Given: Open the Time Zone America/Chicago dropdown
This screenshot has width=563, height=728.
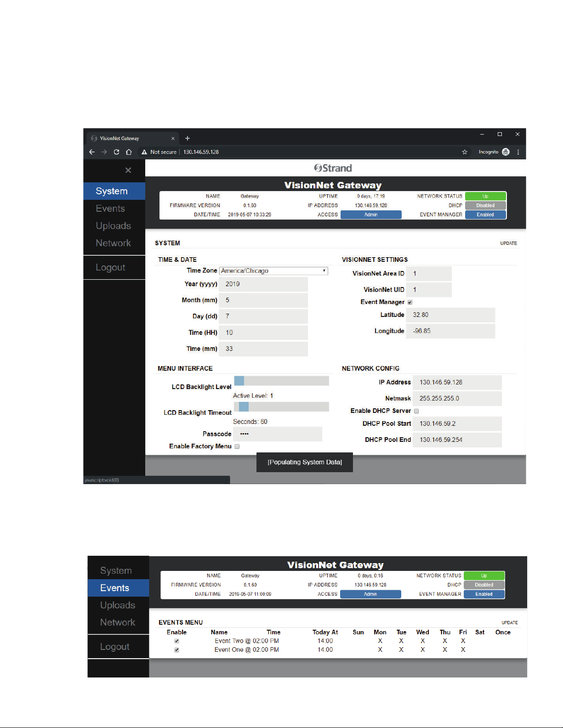Looking at the screenshot, I should (273, 271).
